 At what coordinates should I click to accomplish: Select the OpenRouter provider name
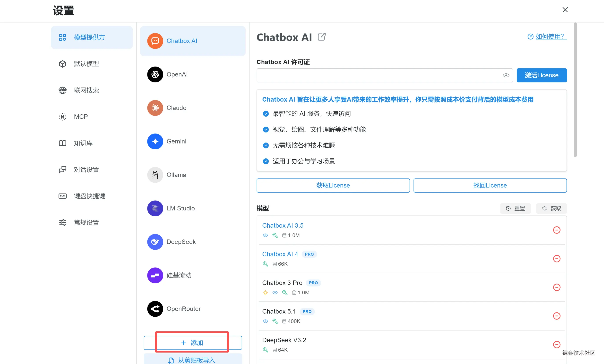point(184,309)
